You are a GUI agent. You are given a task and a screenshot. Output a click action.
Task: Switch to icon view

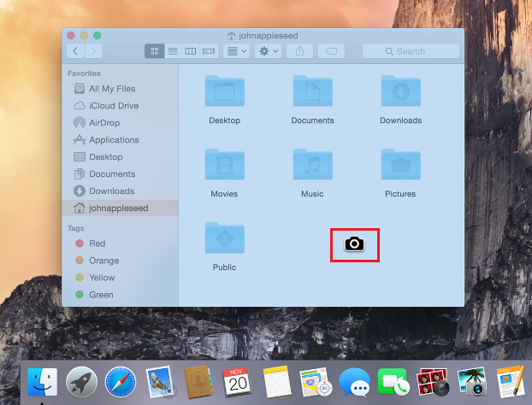pos(154,51)
